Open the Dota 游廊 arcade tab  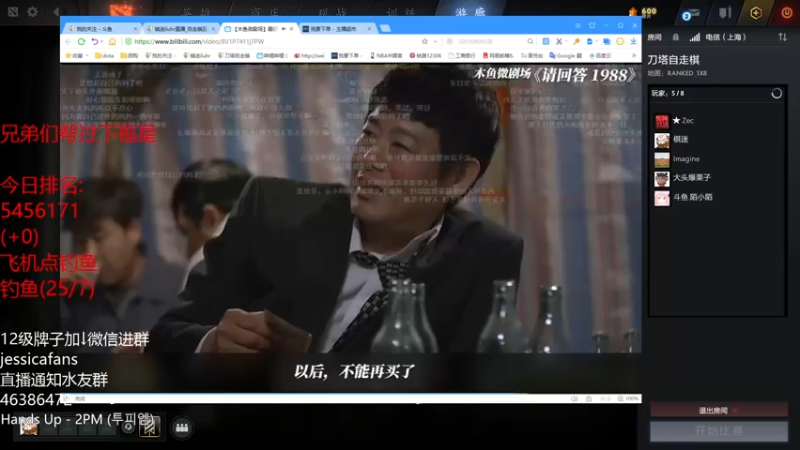coord(470,12)
